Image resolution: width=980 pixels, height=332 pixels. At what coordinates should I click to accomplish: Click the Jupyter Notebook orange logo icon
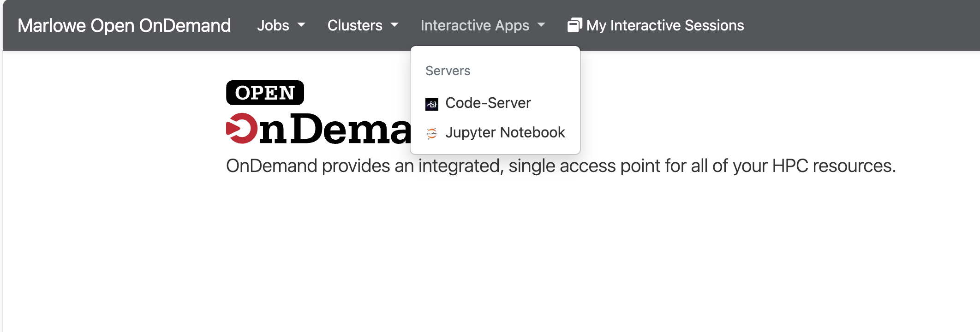[x=432, y=133]
